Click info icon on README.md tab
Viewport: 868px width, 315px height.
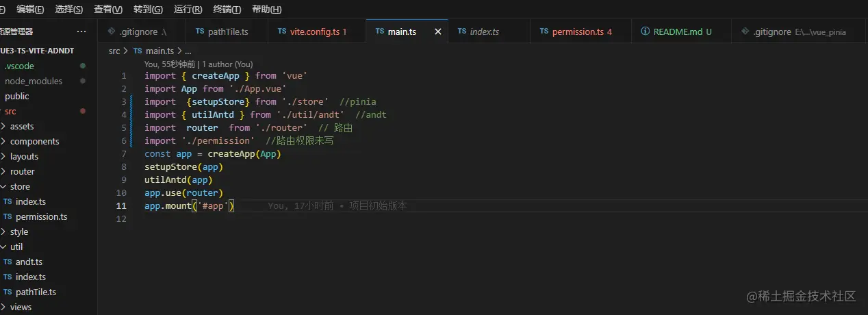[645, 32]
